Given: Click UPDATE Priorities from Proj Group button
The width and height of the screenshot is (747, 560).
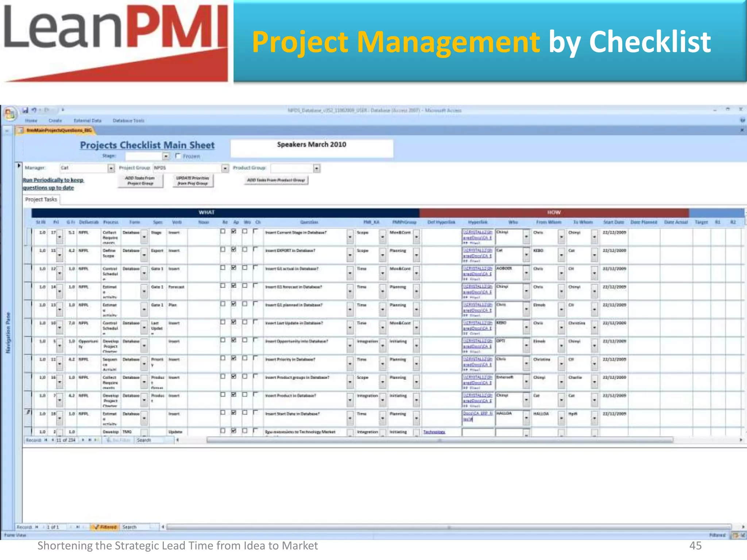Looking at the screenshot, I should 193,181.
